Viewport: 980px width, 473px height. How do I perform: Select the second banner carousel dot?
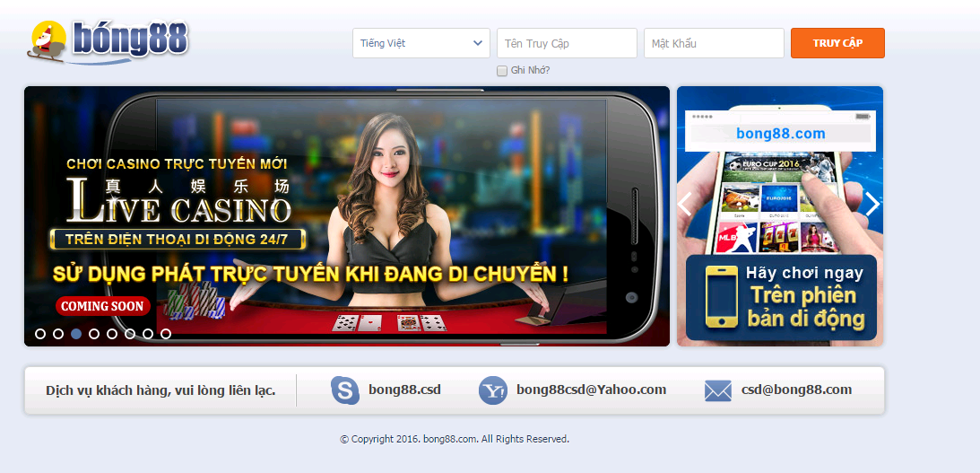pos(58,334)
